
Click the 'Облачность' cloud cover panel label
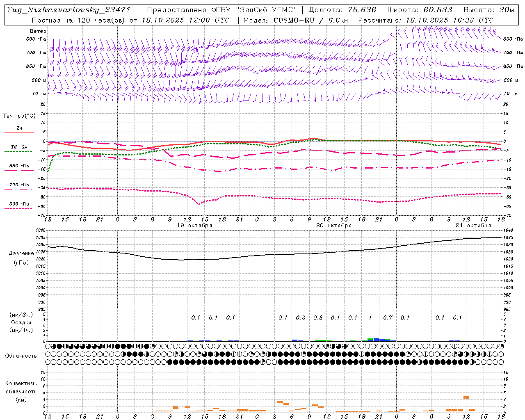(x=21, y=356)
